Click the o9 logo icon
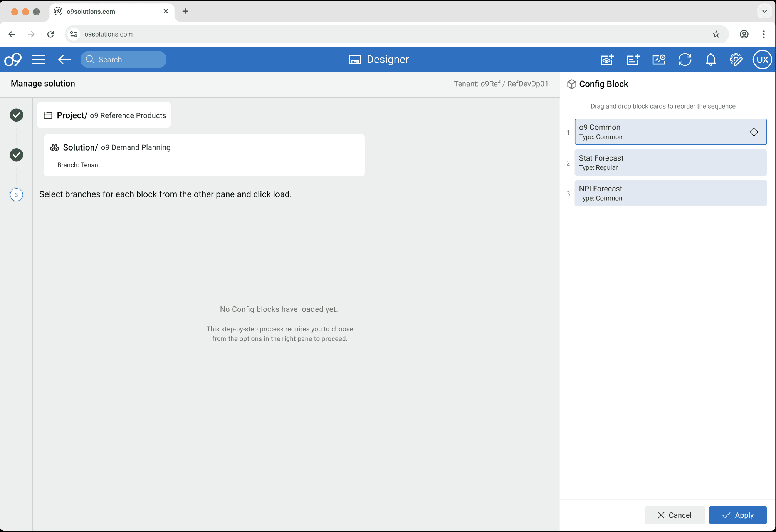776x532 pixels. (x=13, y=60)
